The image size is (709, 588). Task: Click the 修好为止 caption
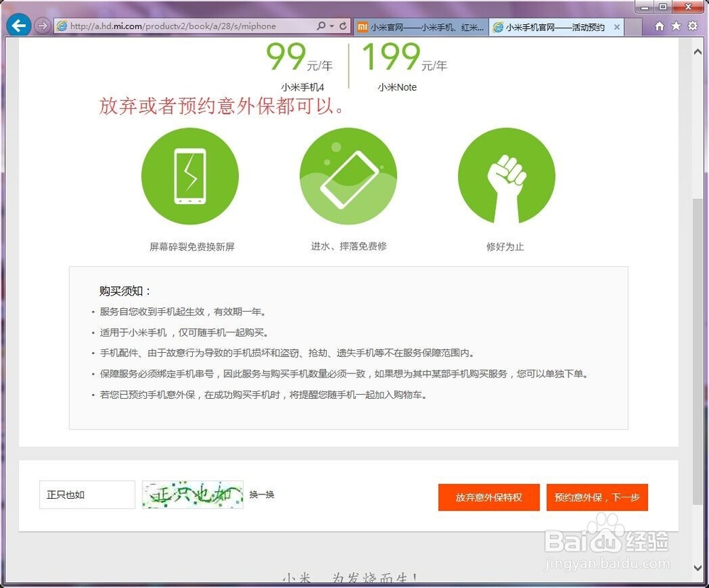click(505, 247)
